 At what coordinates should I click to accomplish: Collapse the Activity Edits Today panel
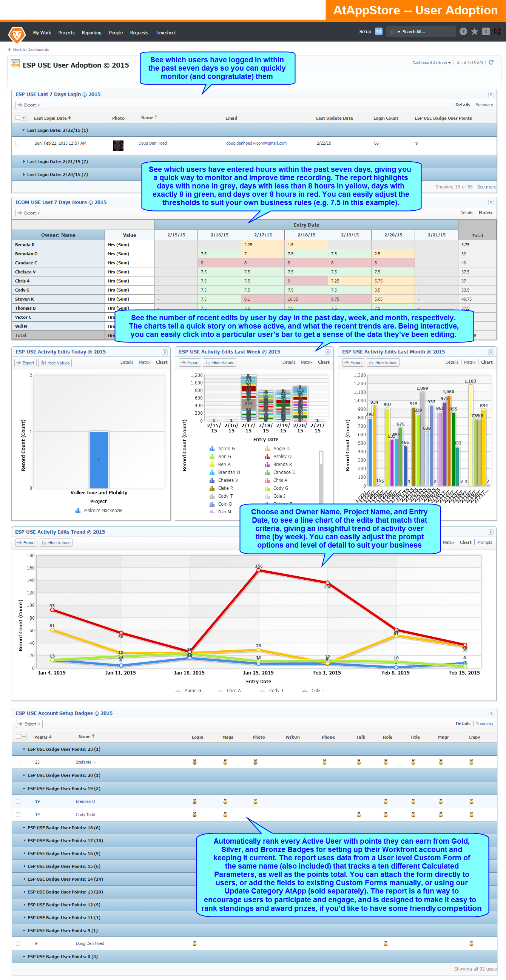click(164, 352)
